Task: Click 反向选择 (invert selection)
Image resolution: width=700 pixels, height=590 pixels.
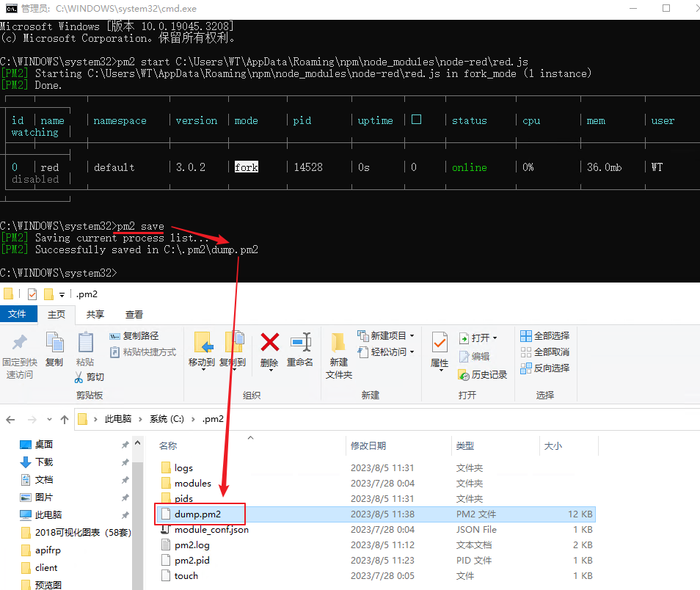Action: pos(544,368)
